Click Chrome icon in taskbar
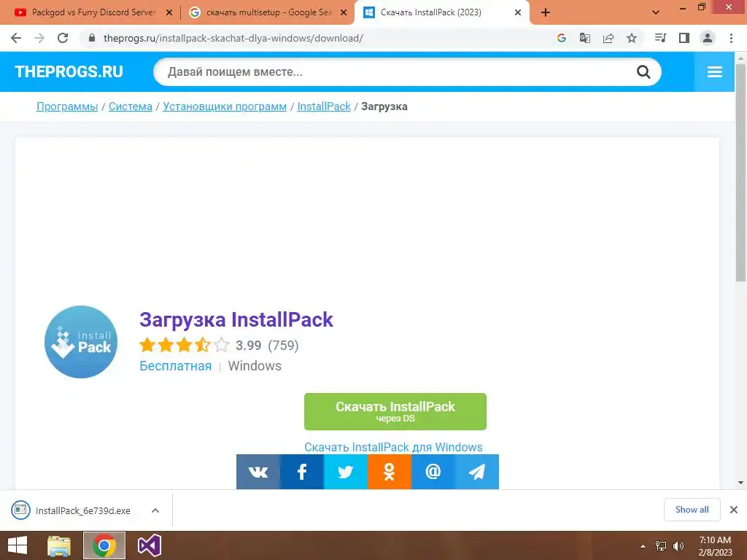Image resolution: width=747 pixels, height=560 pixels. pyautogui.click(x=104, y=545)
